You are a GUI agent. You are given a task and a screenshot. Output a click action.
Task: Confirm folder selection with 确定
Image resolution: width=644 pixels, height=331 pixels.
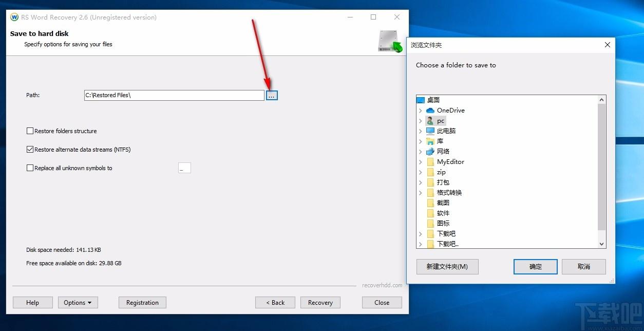pyautogui.click(x=536, y=267)
